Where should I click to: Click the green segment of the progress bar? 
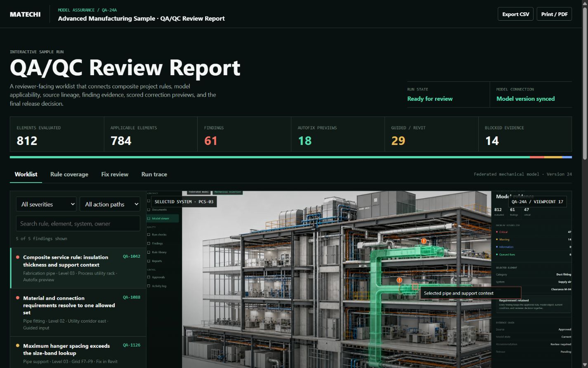click(x=270, y=157)
